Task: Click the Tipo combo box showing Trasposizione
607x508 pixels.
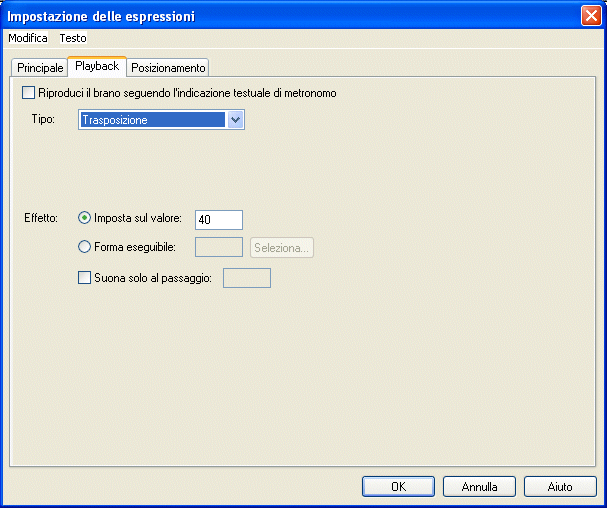Action: [x=152, y=120]
